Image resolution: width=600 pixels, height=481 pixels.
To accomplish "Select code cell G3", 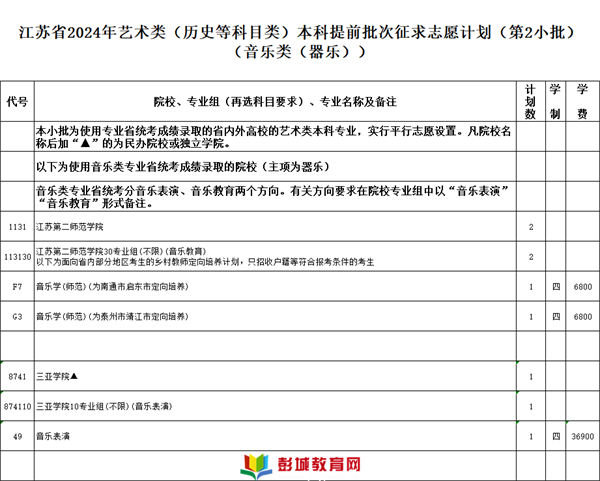I will [17, 316].
